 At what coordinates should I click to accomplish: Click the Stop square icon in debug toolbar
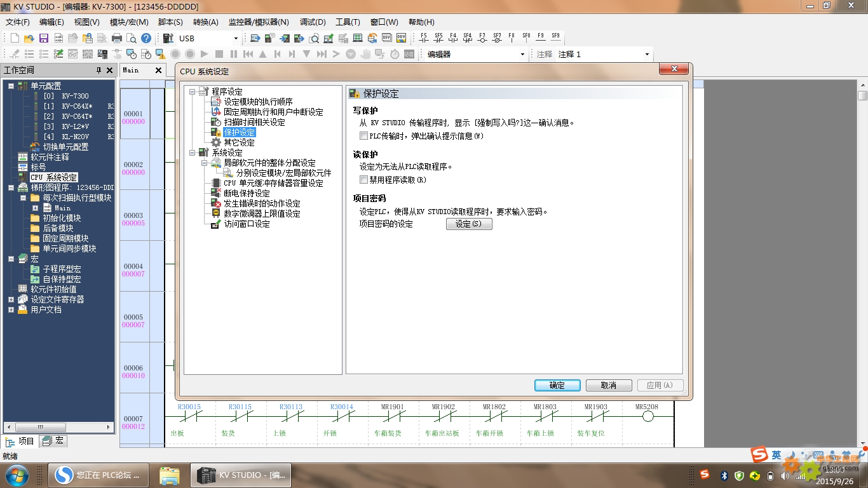[219, 54]
